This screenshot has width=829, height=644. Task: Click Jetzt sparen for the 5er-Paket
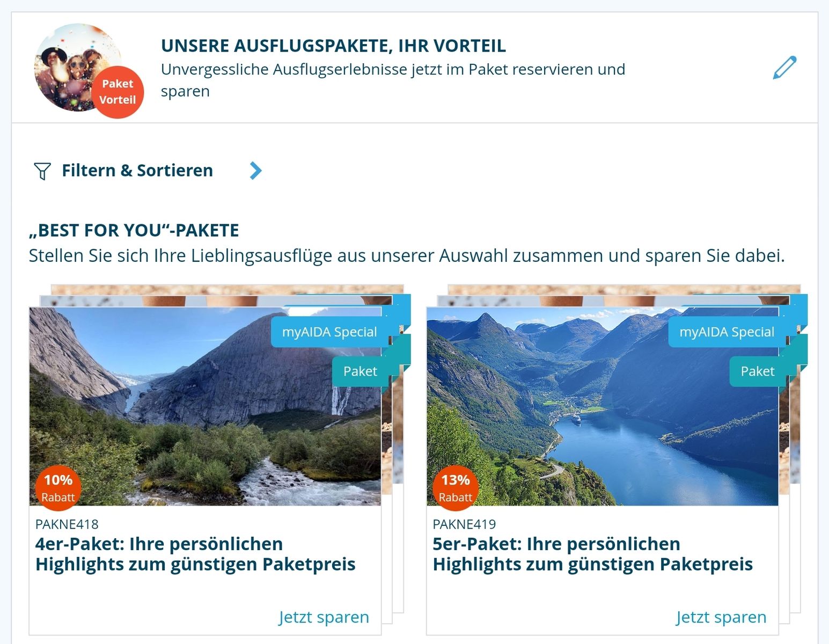coord(721,617)
